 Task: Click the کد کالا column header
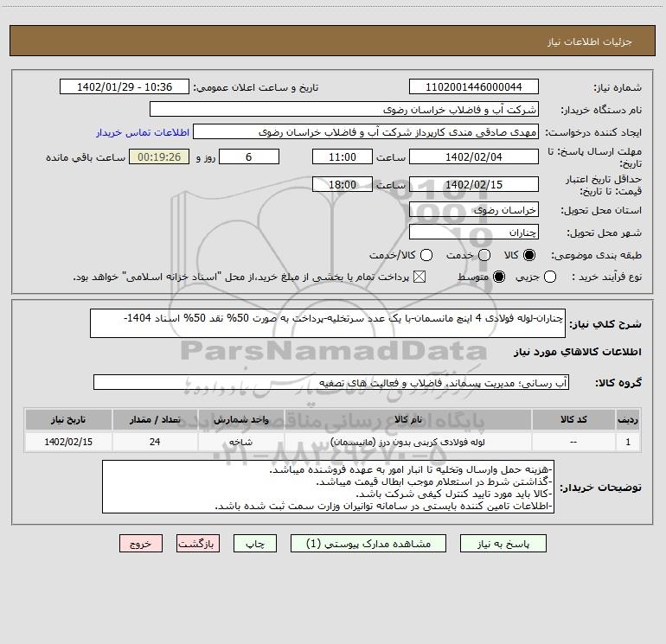(573, 419)
